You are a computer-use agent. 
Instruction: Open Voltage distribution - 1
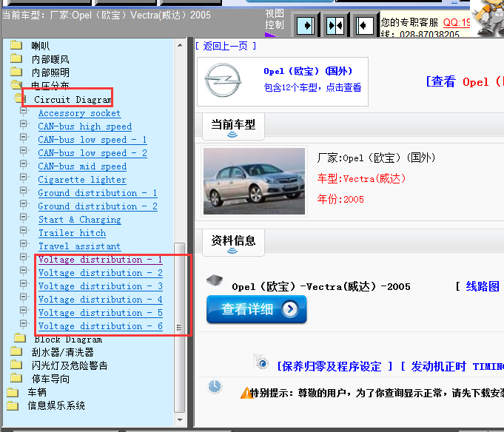[x=101, y=260]
